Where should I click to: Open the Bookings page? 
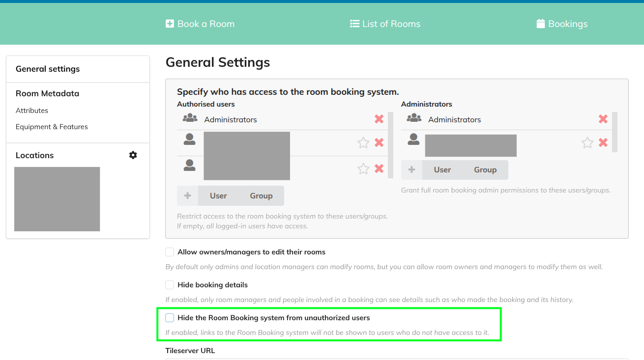click(x=562, y=24)
